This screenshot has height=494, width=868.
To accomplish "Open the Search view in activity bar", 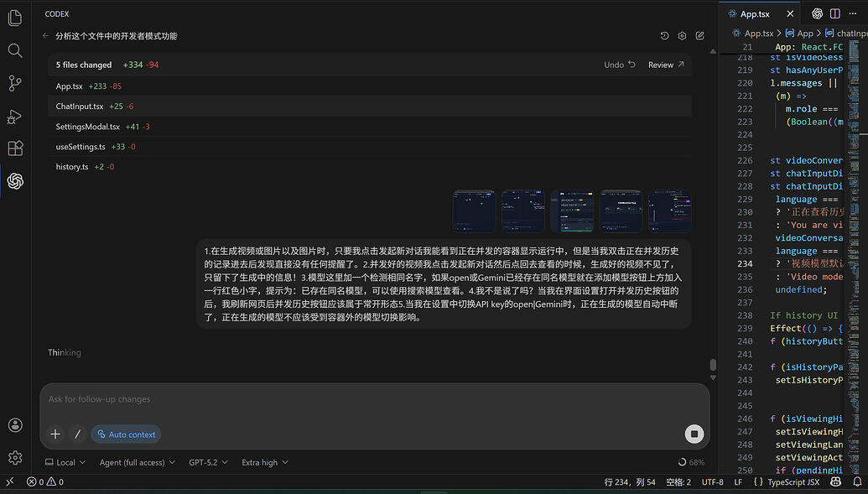I will [15, 50].
